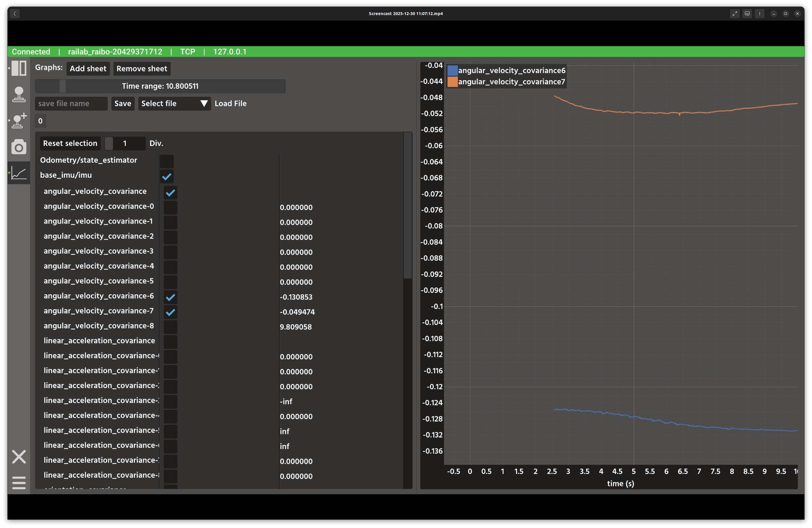Screen dimensions: 812x528
Task: Check the Odometry/state_estimator checkbox
Action: (167, 162)
